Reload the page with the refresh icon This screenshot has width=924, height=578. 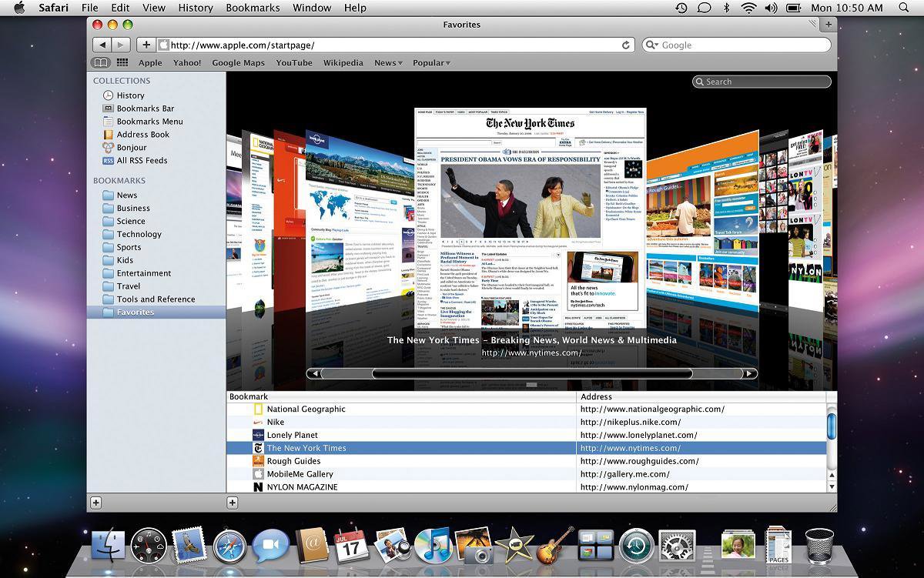click(626, 45)
